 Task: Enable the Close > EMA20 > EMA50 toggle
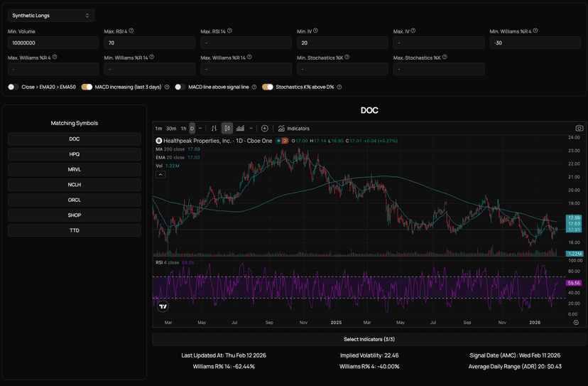[13, 87]
